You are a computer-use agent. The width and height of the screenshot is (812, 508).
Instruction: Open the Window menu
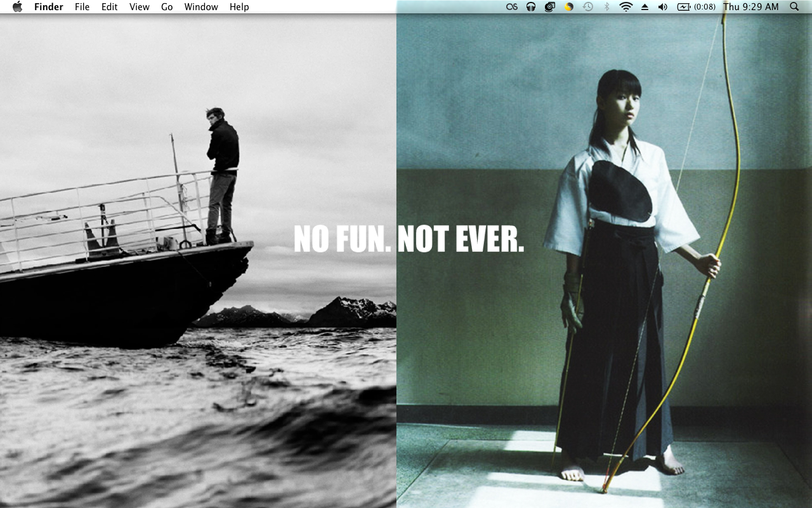coord(201,7)
